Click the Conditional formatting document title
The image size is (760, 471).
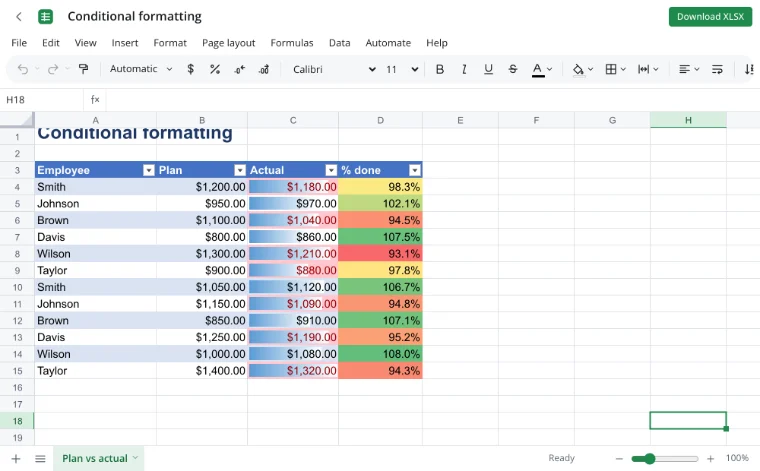pyautogui.click(x=134, y=16)
